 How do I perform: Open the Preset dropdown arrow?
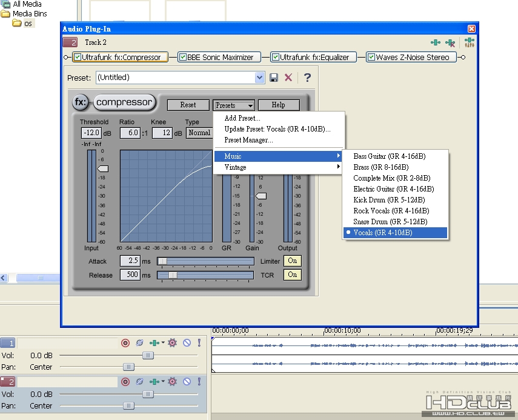point(260,78)
